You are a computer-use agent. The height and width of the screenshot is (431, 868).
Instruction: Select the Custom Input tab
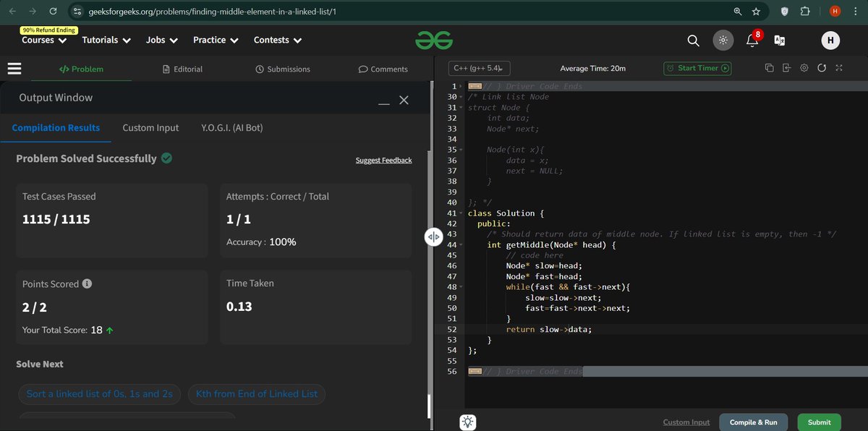pyautogui.click(x=150, y=128)
